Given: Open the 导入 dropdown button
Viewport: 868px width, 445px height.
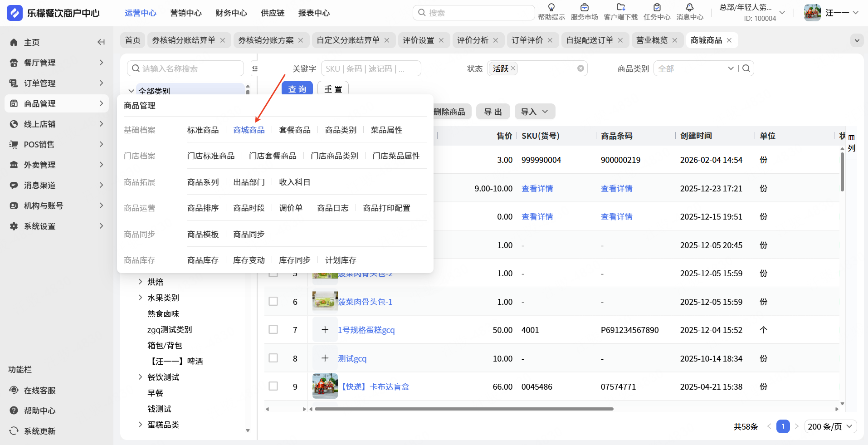Looking at the screenshot, I should (x=535, y=112).
